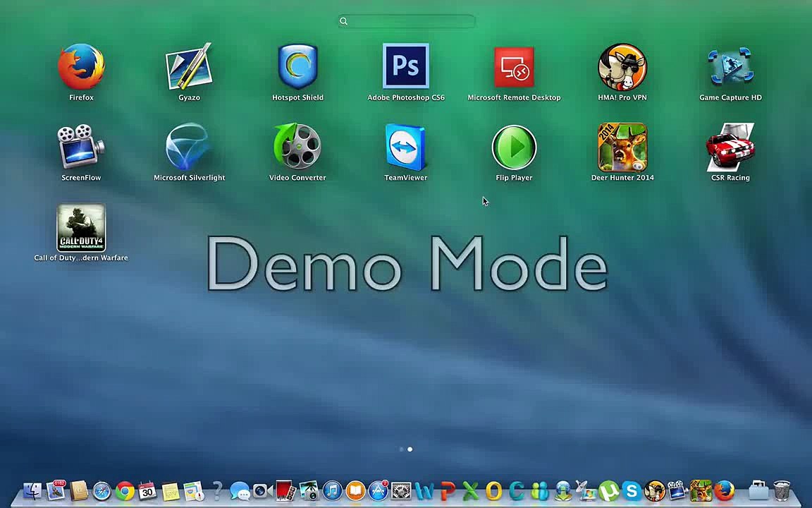Open Finder in the Dock
The height and width of the screenshot is (508, 812).
(32, 491)
